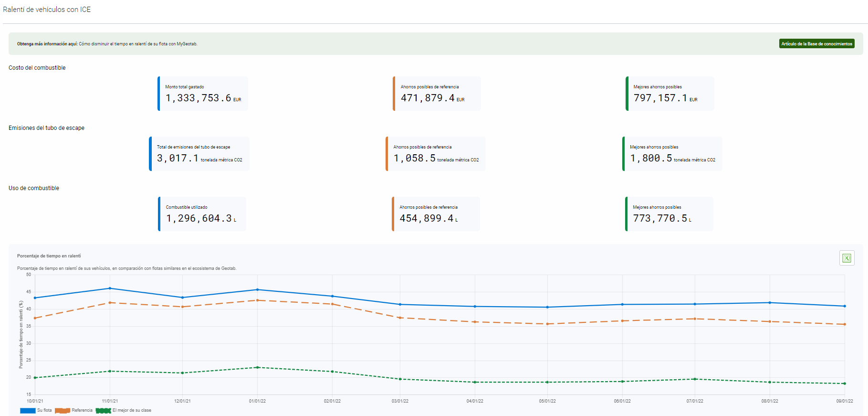This screenshot has width=868, height=416.
Task: Select the 797,157.1 EUR best savings card
Action: point(670,94)
